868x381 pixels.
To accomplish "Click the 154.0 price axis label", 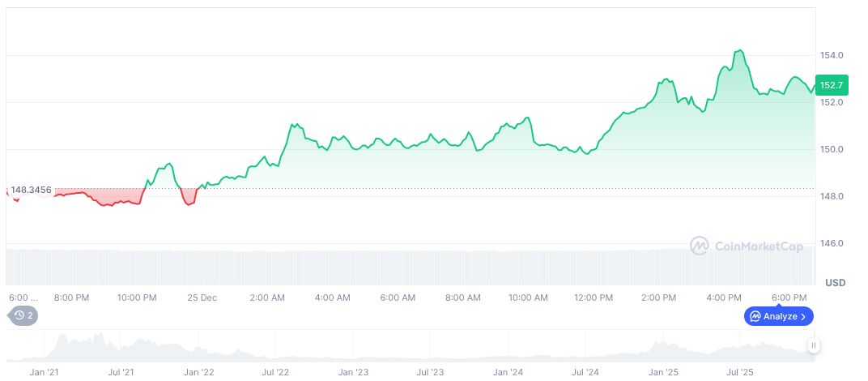I will pyautogui.click(x=832, y=55).
